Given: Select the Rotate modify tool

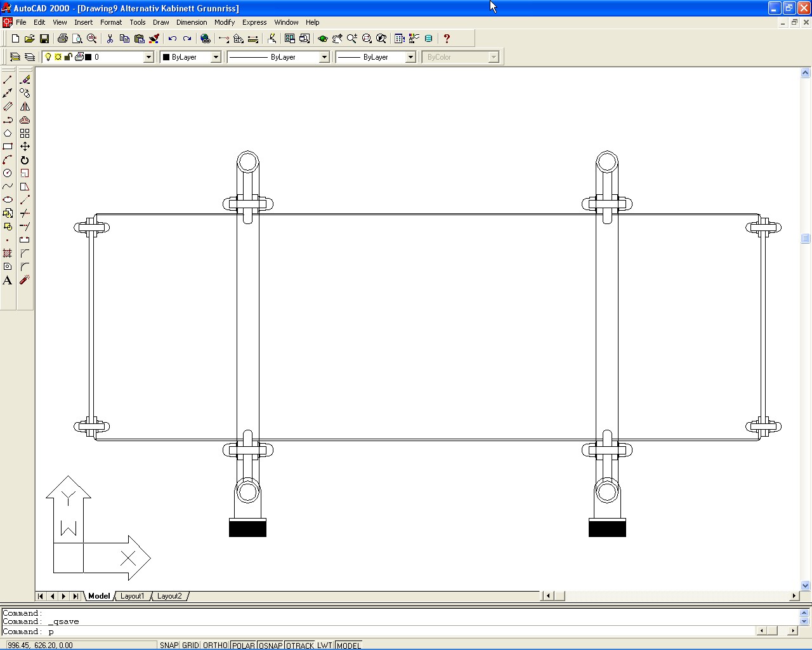Looking at the screenshot, I should [25, 160].
